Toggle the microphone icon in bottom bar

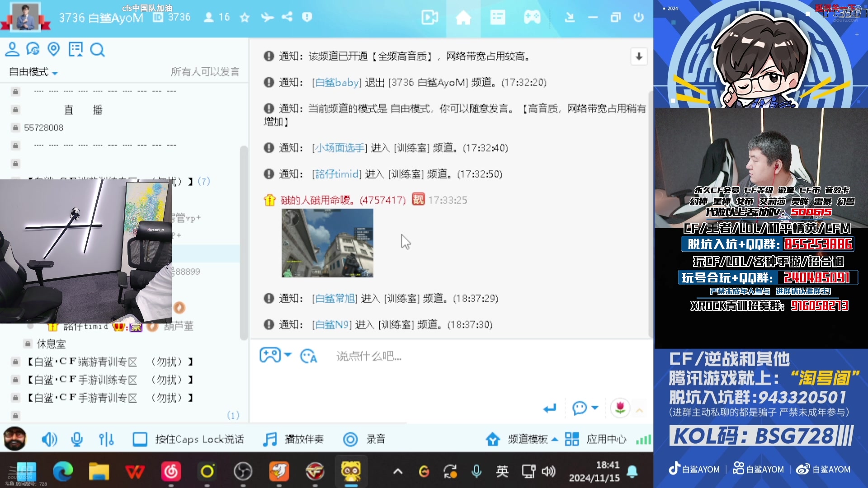77,439
